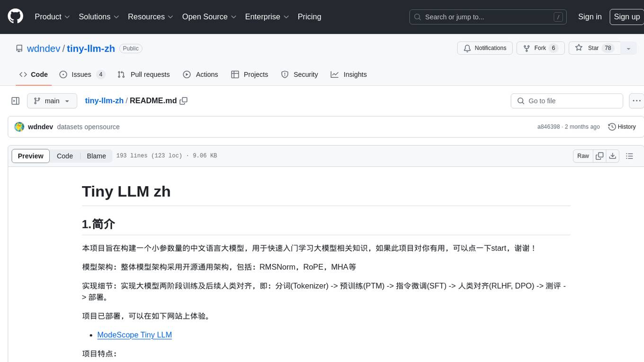Copy the README.md file path
644x362 pixels.
[184, 100]
